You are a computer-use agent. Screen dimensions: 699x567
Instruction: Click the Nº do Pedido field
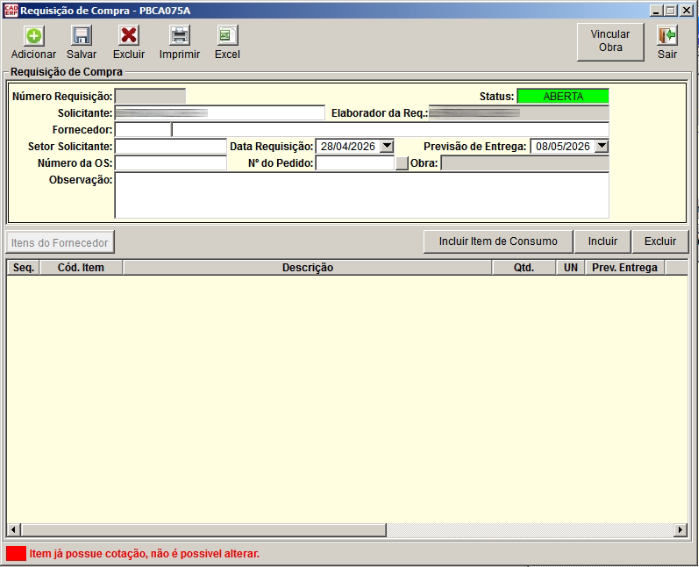pos(355,163)
